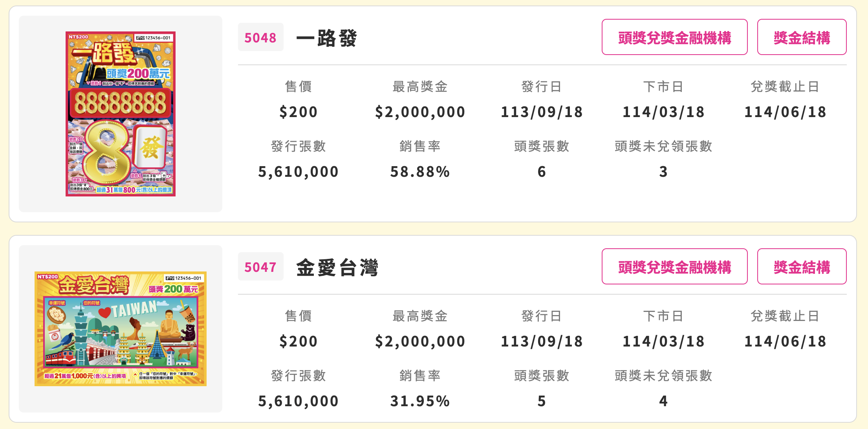Viewport: 868px width, 429px height.
Task: Click the 金愛台灣 game title
Action: pyautogui.click(x=337, y=268)
